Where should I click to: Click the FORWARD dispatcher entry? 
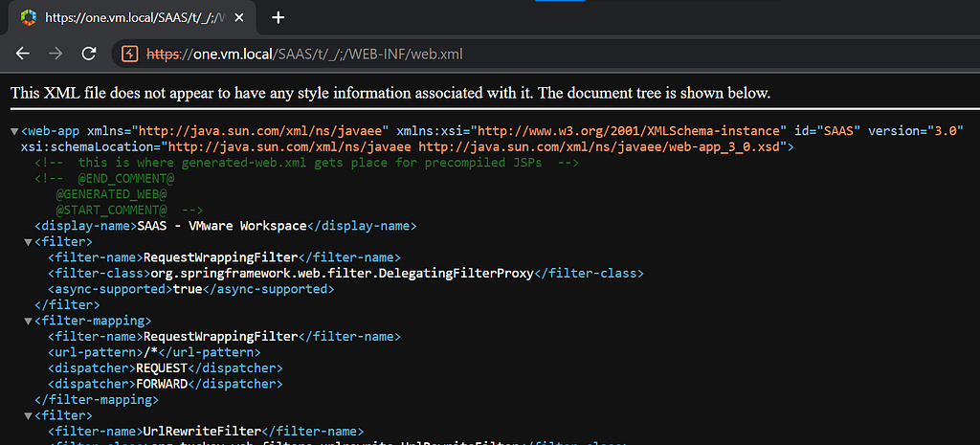pyautogui.click(x=162, y=383)
